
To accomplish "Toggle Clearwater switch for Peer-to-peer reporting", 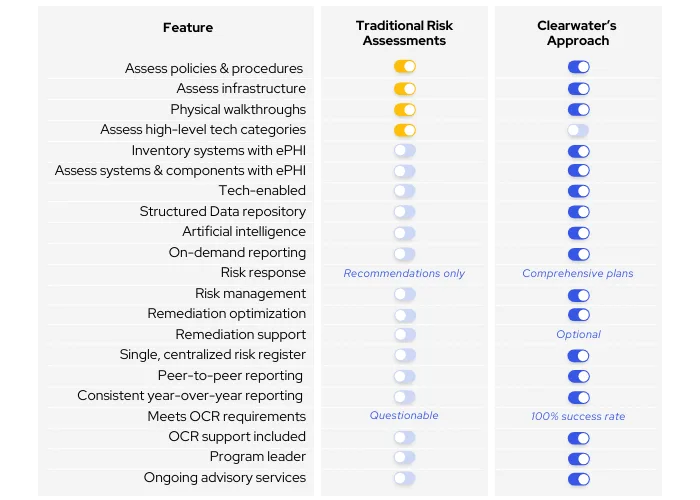I will pos(578,376).
